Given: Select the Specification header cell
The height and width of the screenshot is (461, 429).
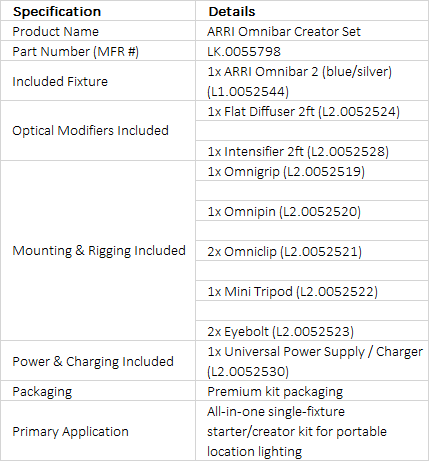Looking at the screenshot, I should pos(98,11).
